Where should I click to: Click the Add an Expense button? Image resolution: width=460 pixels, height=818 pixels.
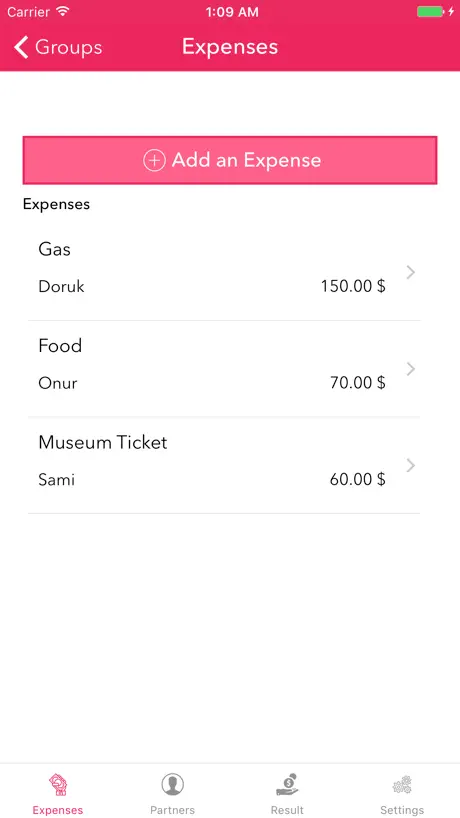click(230, 160)
